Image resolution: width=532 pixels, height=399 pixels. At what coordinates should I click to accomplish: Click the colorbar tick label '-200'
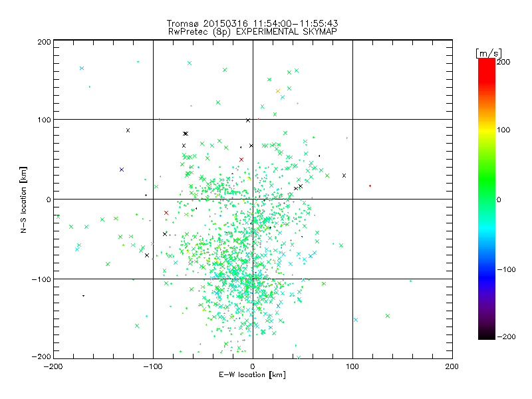coord(506,336)
